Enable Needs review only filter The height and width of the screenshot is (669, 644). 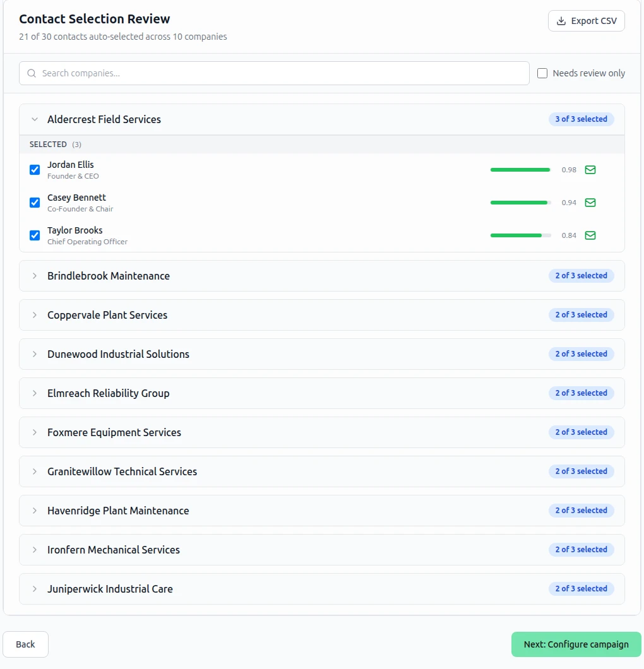click(542, 73)
